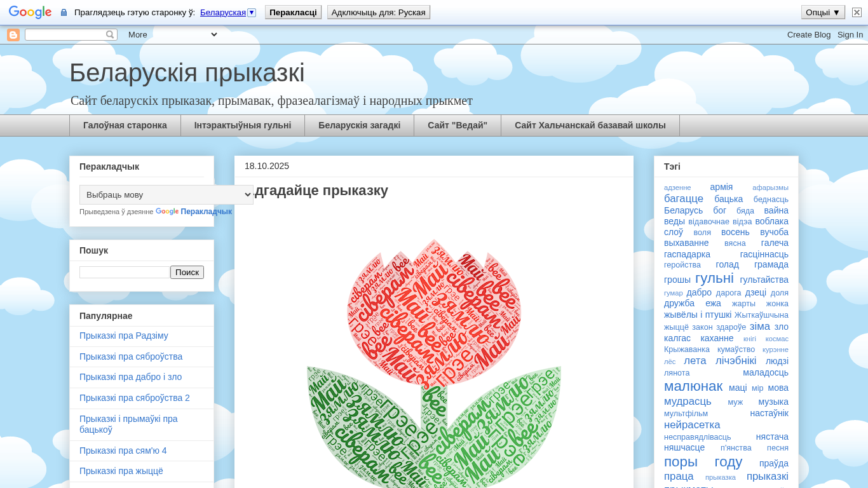Screen dimensions: 868x488
Task: Select the каханне tag
Action: 717,338
